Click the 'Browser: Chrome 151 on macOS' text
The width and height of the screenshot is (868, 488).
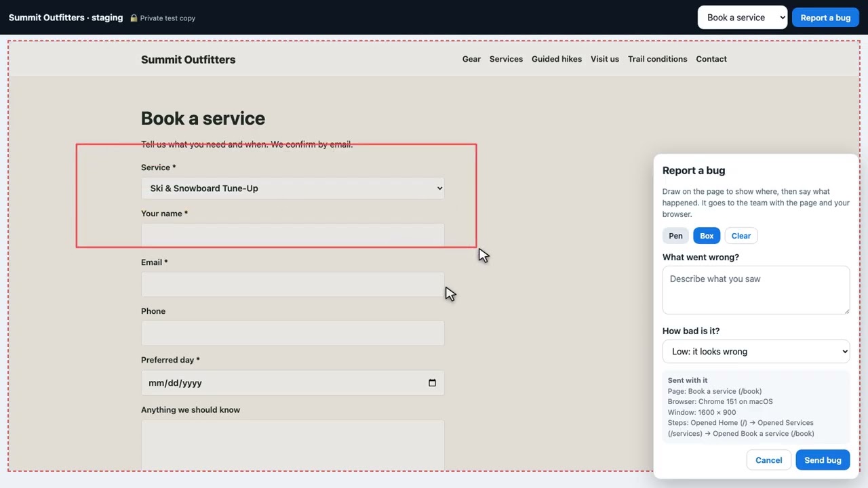click(720, 401)
